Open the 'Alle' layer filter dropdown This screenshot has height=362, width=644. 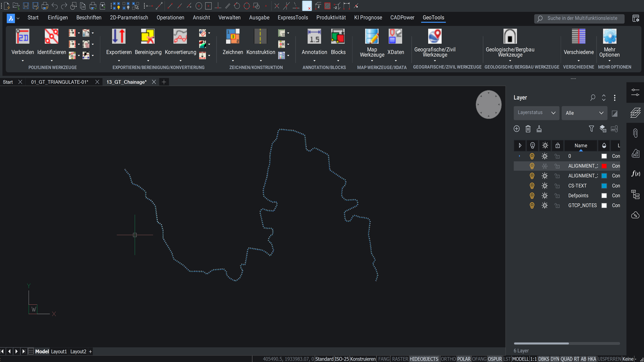click(x=584, y=113)
